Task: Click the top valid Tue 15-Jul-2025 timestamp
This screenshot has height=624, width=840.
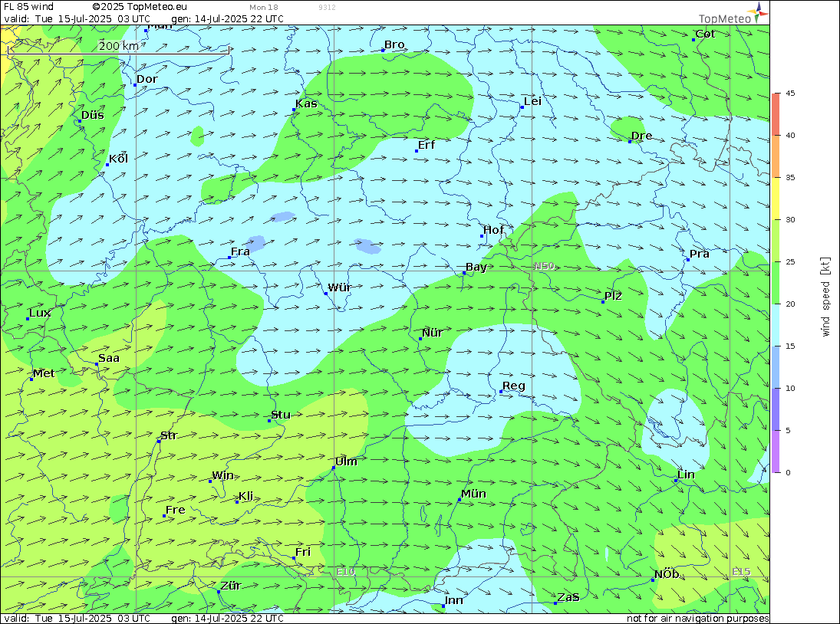Action: point(77,18)
